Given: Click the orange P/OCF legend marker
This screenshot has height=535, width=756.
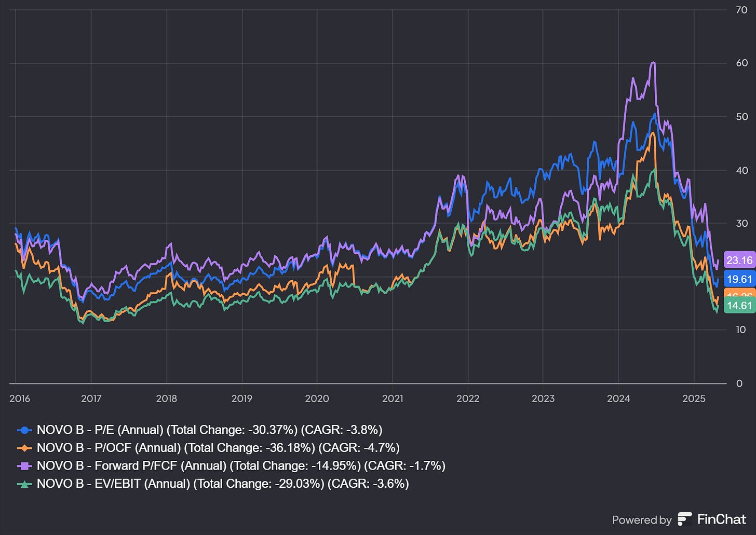Looking at the screenshot, I should point(24,448).
